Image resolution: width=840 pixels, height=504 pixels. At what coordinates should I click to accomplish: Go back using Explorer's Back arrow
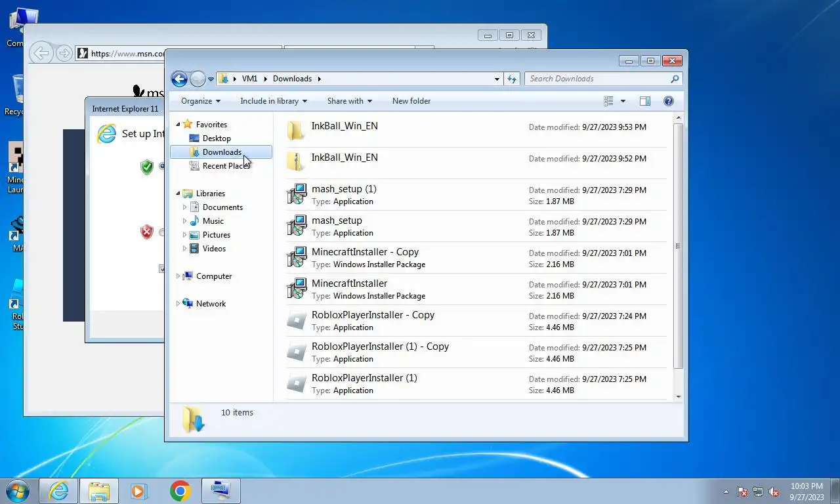(x=179, y=79)
